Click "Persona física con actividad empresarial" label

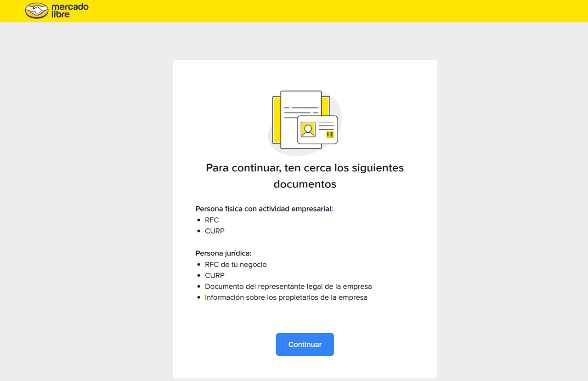(x=264, y=209)
